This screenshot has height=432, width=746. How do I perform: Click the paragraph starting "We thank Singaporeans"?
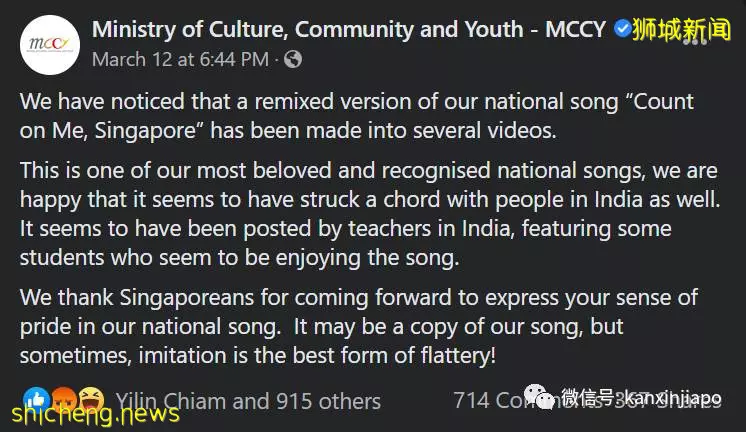click(x=359, y=326)
